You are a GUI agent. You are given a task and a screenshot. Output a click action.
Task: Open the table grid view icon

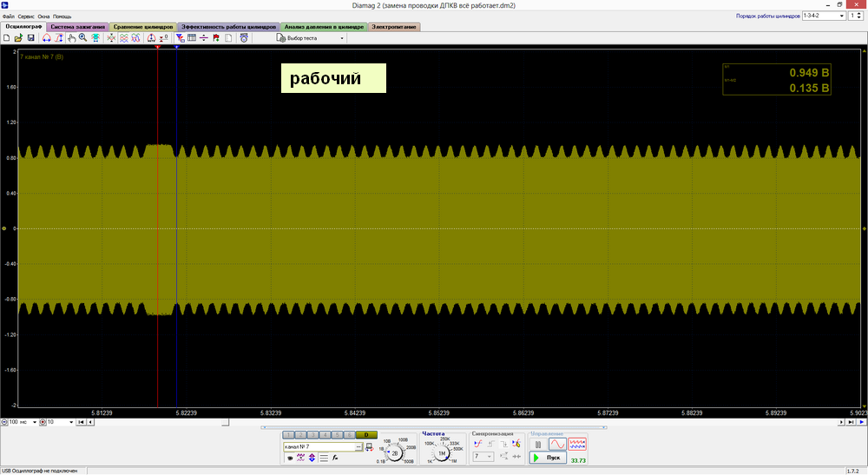(x=192, y=37)
